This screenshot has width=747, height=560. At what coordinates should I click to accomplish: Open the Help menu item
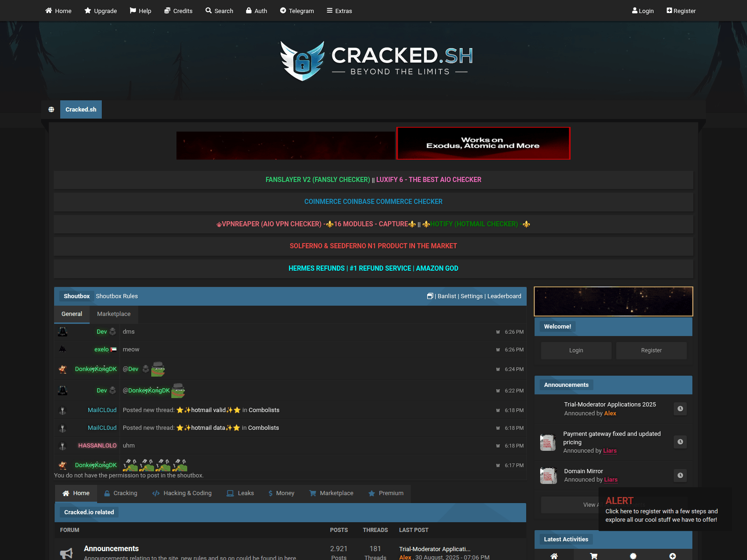pos(141,11)
